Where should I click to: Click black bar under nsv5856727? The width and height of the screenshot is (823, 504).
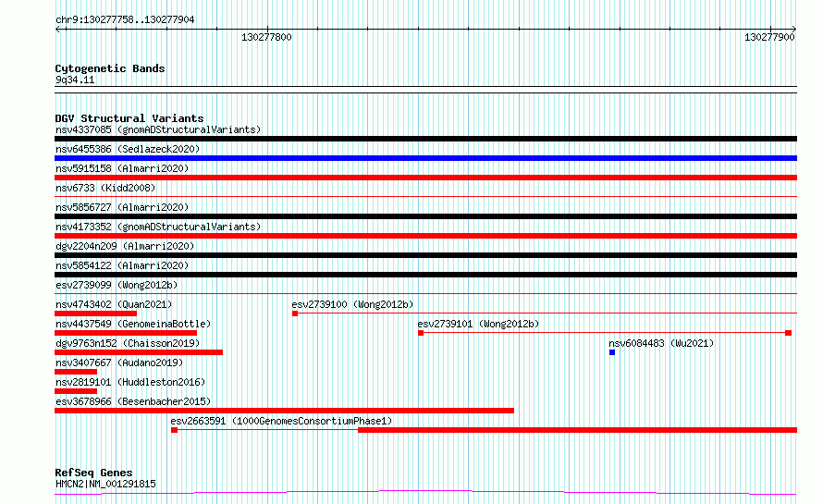point(425,216)
